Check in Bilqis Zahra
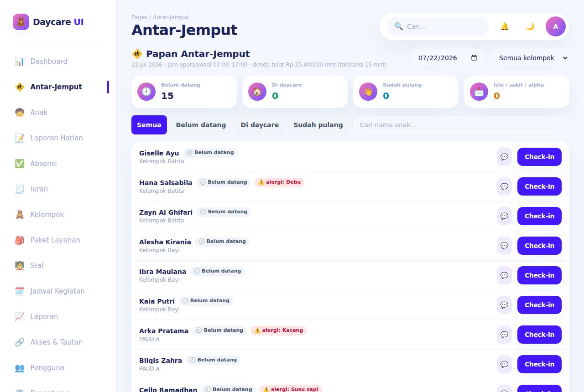The width and height of the screenshot is (584, 392). coord(539,364)
